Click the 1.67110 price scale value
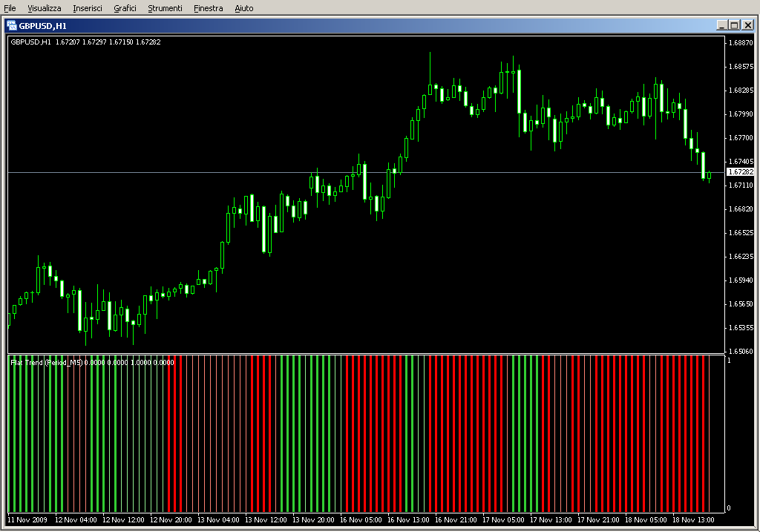The image size is (760, 532). [x=741, y=185]
